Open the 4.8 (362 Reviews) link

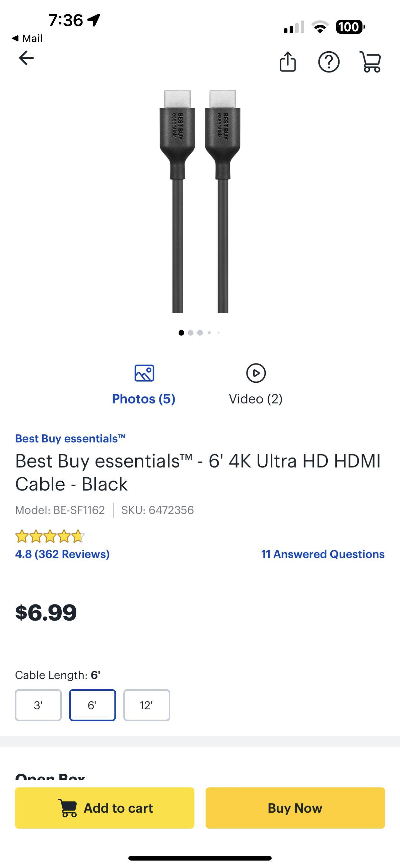[x=62, y=554]
